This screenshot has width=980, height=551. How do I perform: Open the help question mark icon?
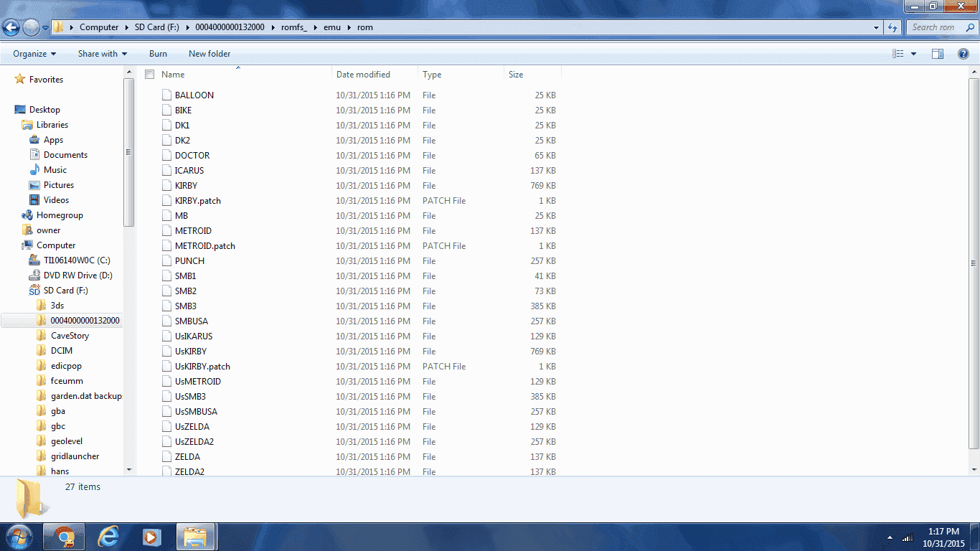tap(963, 54)
